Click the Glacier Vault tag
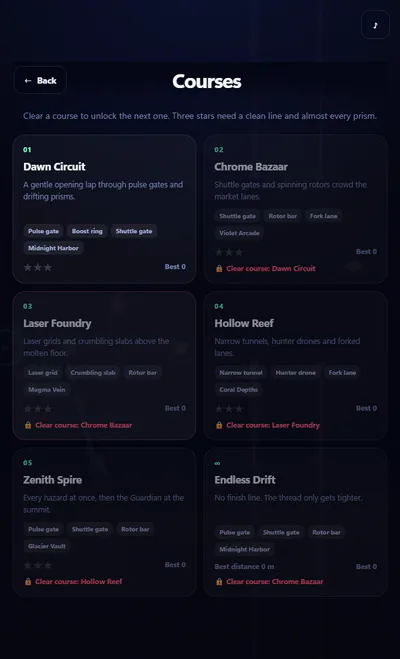Image resolution: width=400 pixels, height=659 pixels. coord(47,546)
